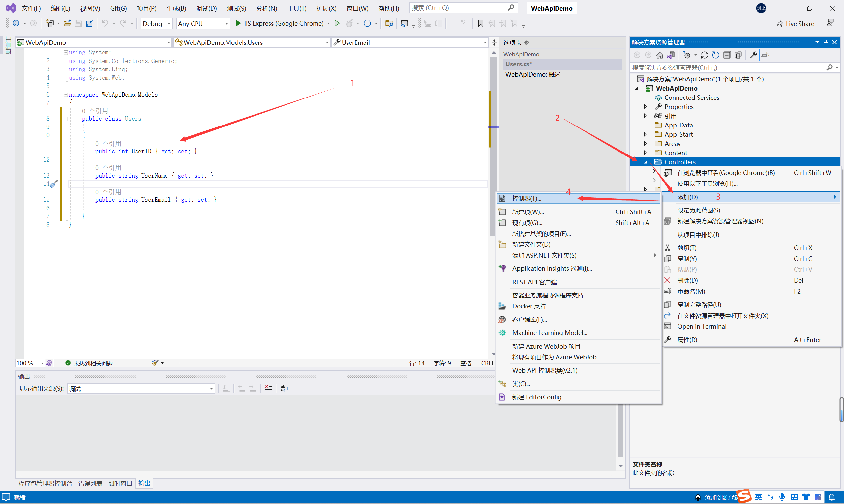Click the Solution Explorer home icon
844x504 pixels.
point(659,55)
